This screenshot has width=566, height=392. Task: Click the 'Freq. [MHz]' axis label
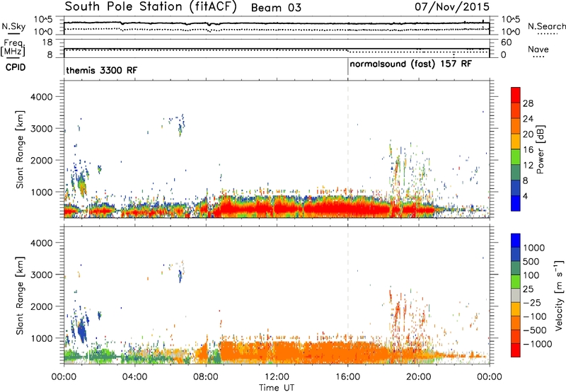(x=13, y=48)
